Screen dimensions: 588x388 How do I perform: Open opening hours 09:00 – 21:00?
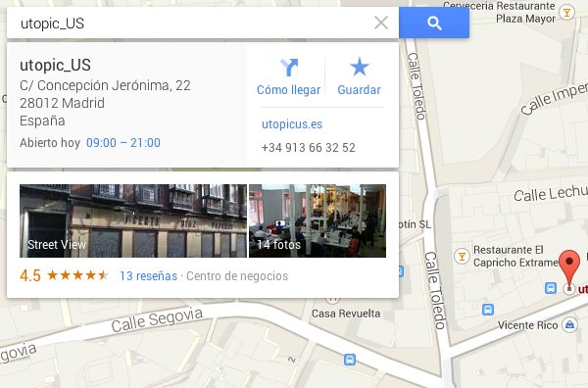(123, 142)
